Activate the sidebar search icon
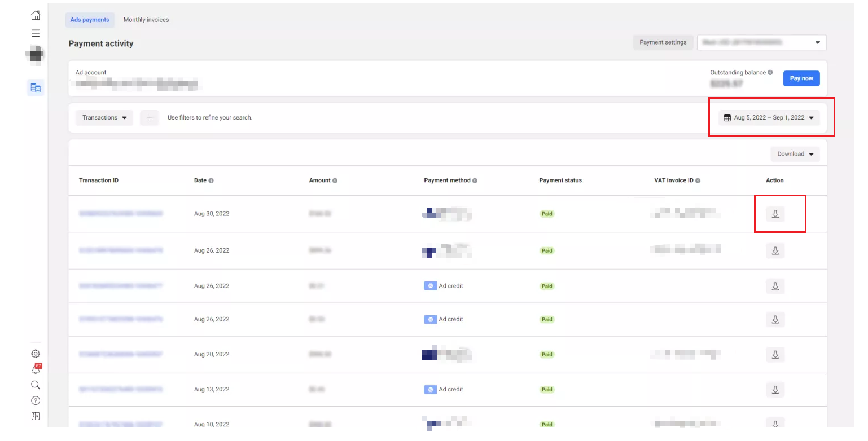The image size is (868, 441). point(36,385)
